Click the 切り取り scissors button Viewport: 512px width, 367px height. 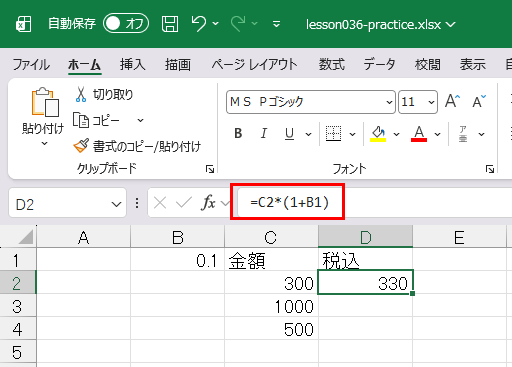104,94
